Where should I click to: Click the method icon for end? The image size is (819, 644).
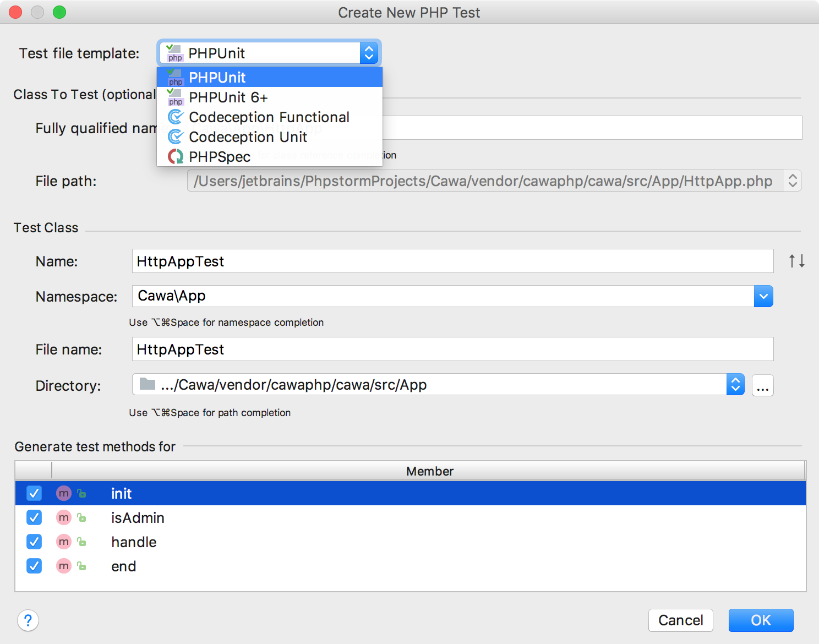tap(64, 566)
